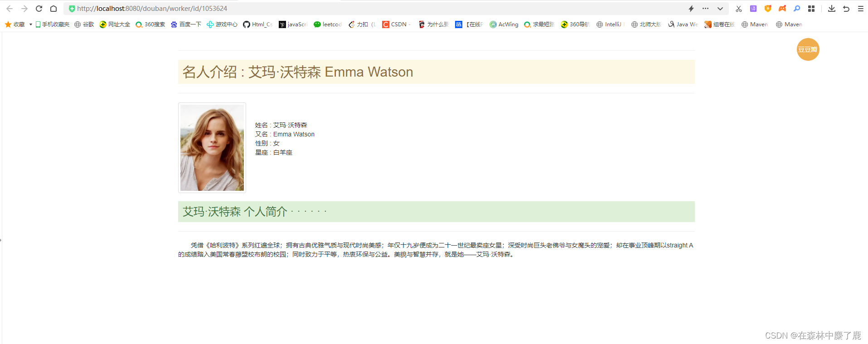Open the 360搜索 bookmark

tap(150, 24)
